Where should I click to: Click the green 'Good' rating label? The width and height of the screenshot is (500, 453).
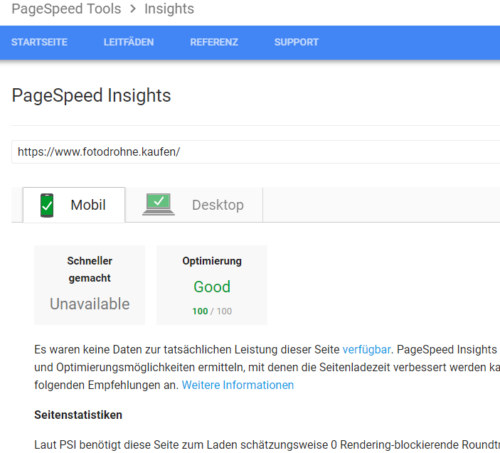212,287
